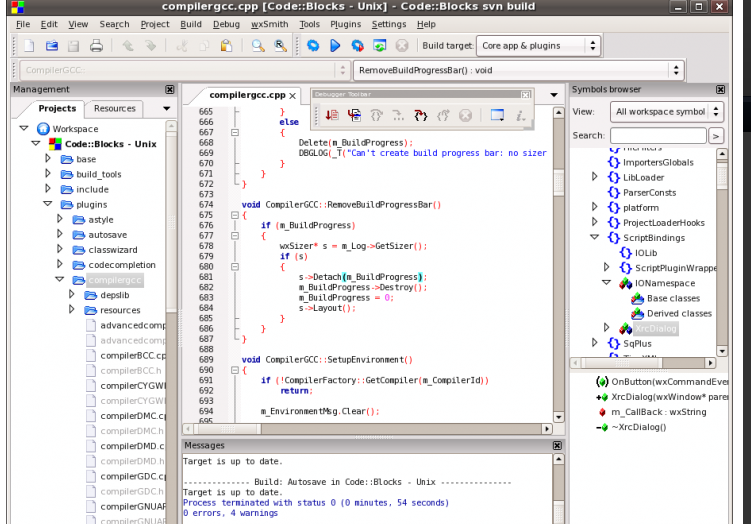Click the Redo toolbar icon

point(150,46)
